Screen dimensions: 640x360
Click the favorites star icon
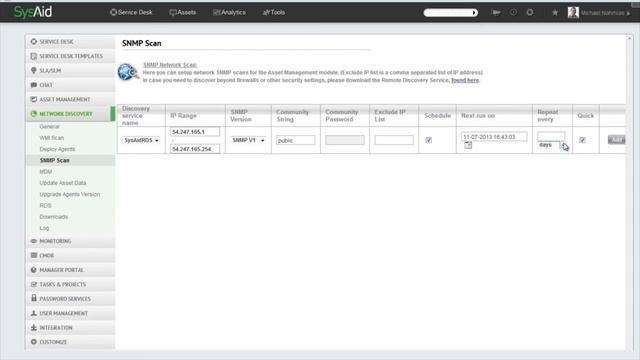point(555,13)
